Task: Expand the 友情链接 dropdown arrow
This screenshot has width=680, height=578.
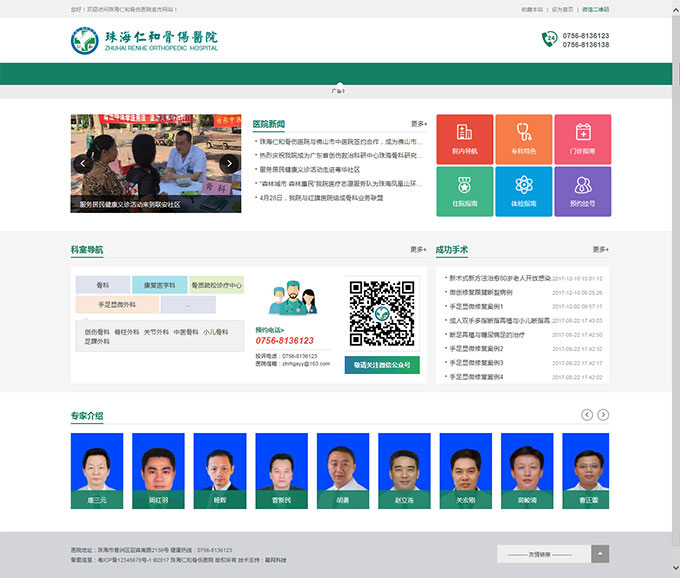Action: click(x=600, y=554)
